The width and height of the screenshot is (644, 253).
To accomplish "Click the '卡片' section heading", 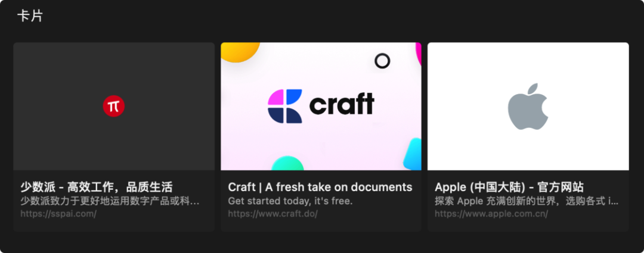I will coord(30,17).
